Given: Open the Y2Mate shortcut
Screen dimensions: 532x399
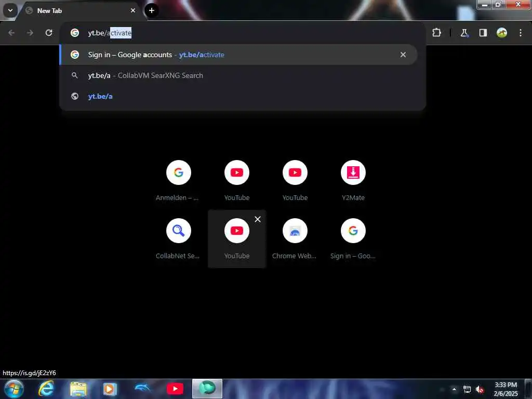Looking at the screenshot, I should click(x=353, y=180).
